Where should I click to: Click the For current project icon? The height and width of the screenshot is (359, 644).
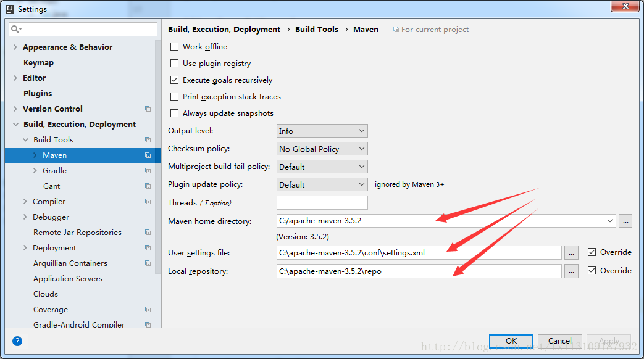coord(396,30)
